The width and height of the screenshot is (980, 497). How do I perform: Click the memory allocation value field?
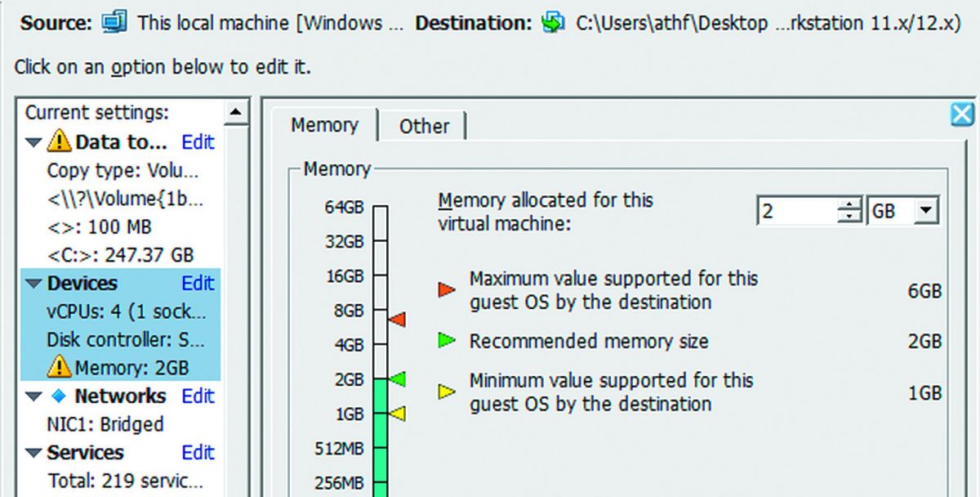click(797, 212)
